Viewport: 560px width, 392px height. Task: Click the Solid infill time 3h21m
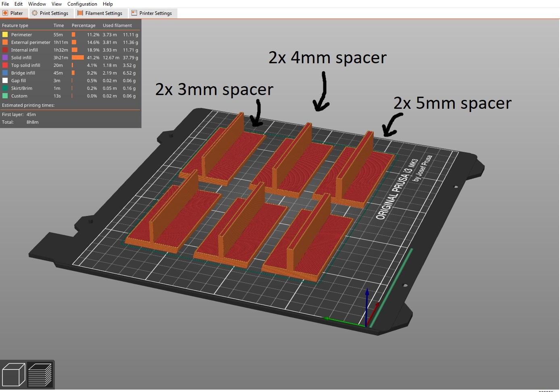[61, 58]
